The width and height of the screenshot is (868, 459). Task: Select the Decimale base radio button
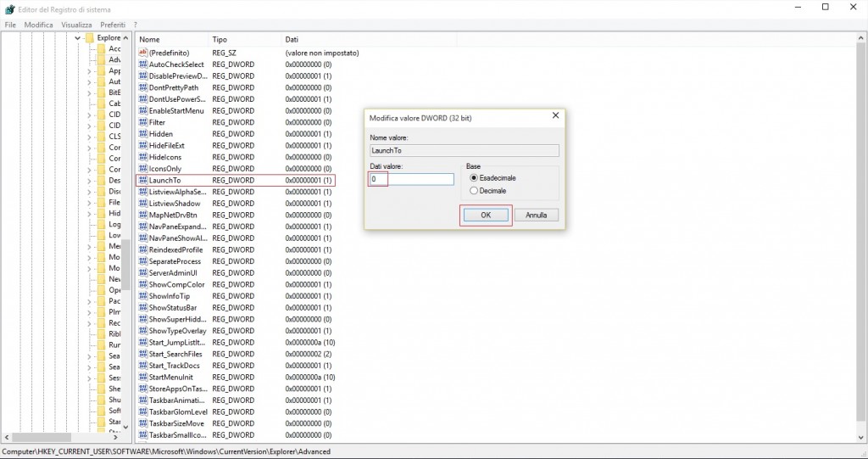[474, 191]
